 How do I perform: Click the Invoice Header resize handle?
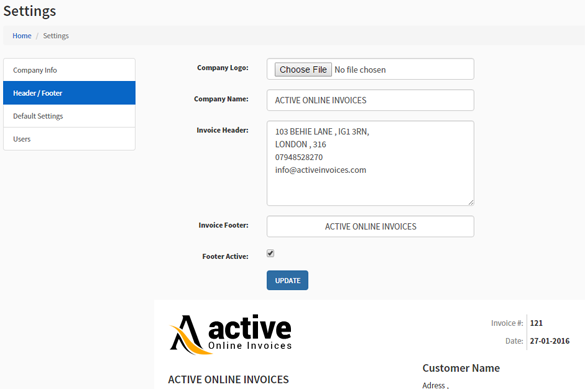point(471,202)
